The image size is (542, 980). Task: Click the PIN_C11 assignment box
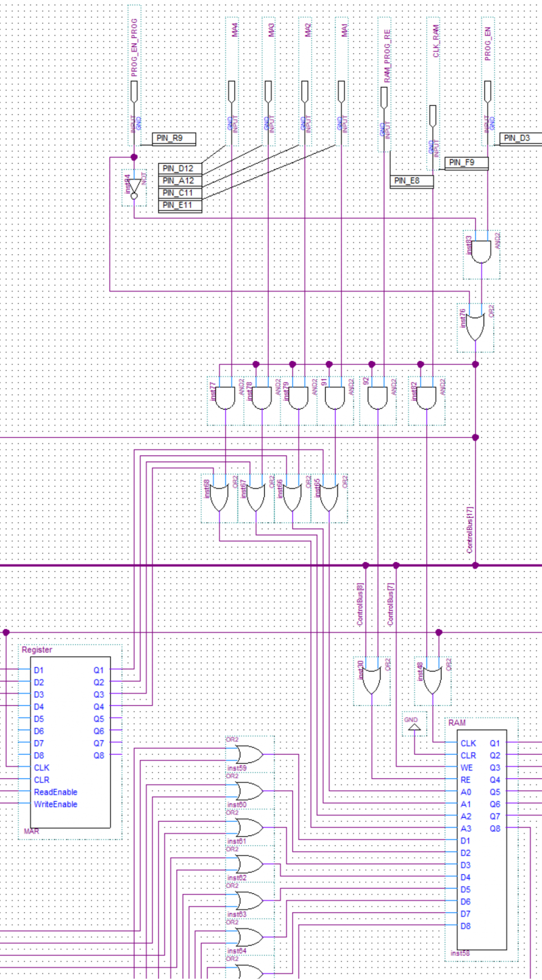click(180, 193)
